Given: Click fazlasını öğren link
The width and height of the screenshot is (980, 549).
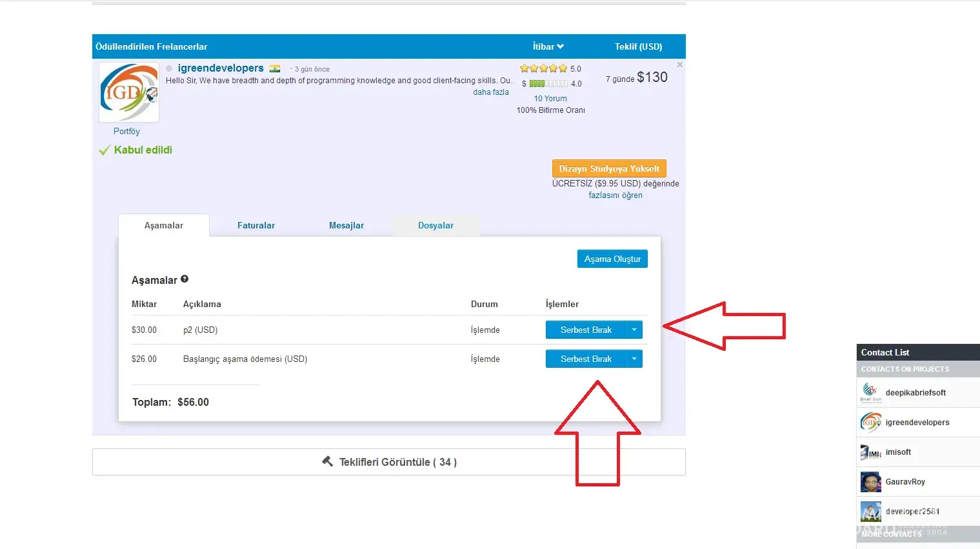Looking at the screenshot, I should 615,195.
